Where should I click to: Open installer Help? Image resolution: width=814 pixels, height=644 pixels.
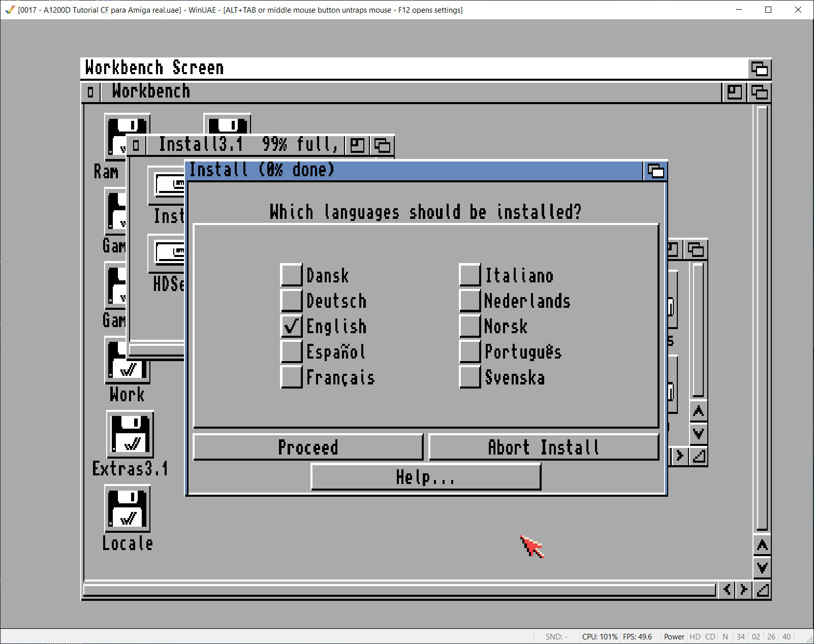click(x=426, y=477)
